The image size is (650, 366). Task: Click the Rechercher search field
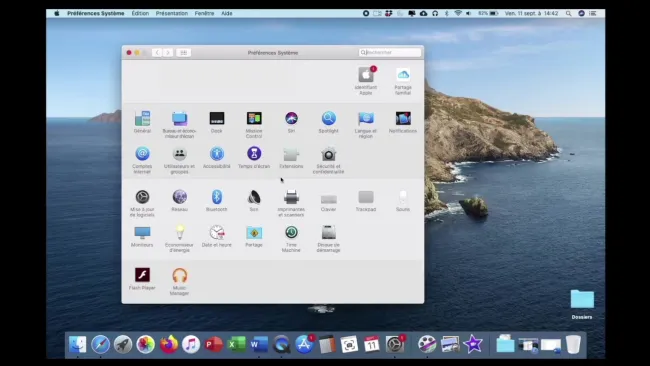390,53
